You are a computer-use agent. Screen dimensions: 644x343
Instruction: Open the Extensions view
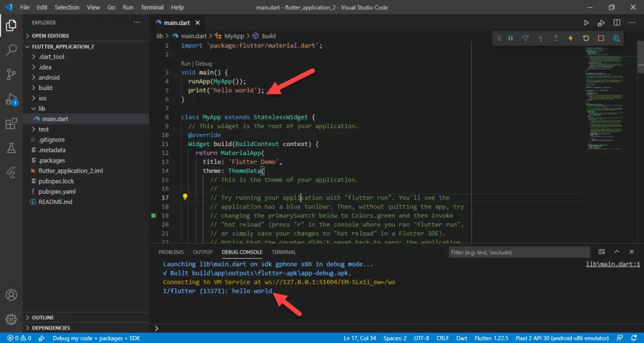[x=11, y=124]
